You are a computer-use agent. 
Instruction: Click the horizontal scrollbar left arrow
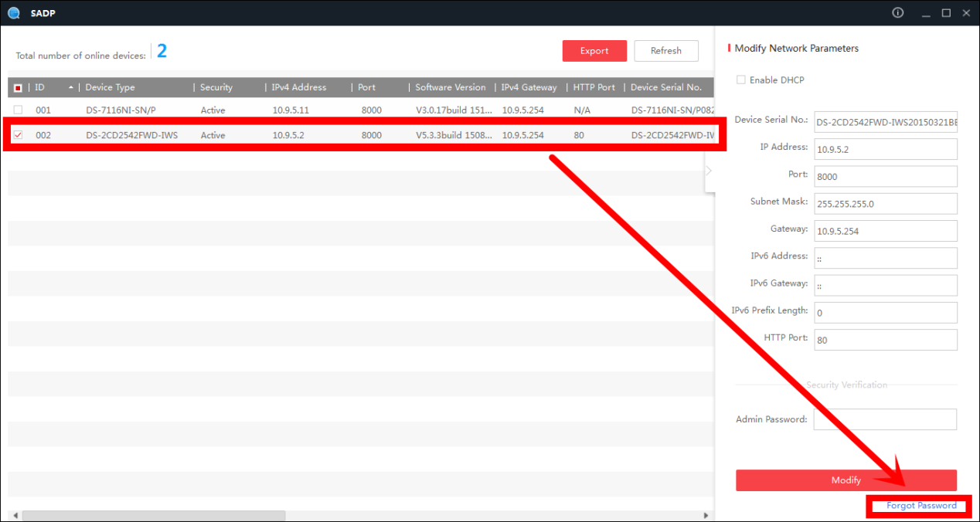(13, 515)
